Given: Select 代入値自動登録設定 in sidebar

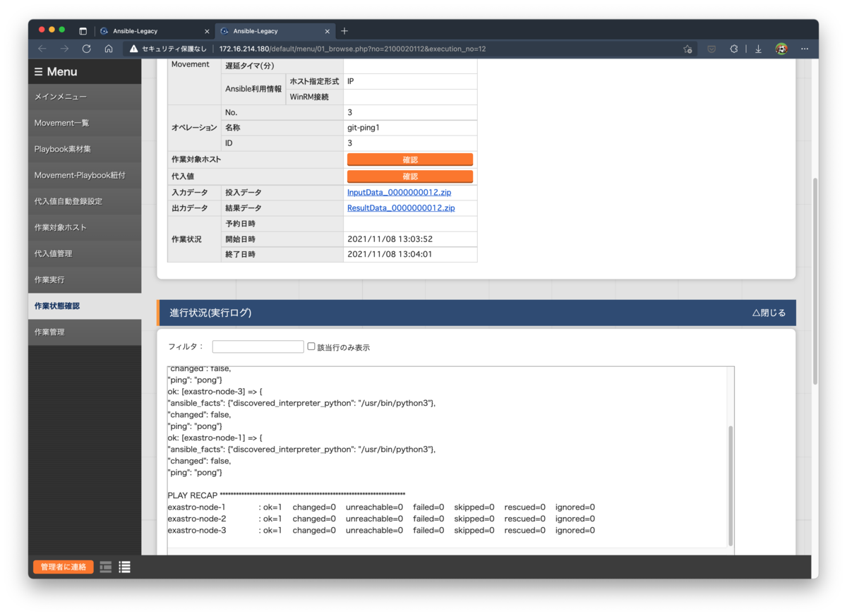Looking at the screenshot, I should 85,201.
